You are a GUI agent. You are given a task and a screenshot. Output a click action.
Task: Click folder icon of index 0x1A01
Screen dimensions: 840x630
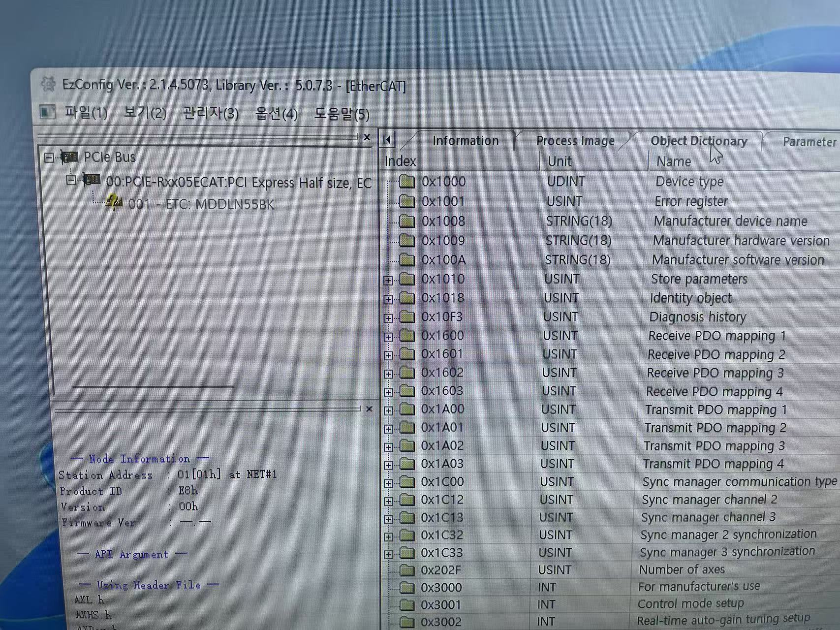coord(407,428)
